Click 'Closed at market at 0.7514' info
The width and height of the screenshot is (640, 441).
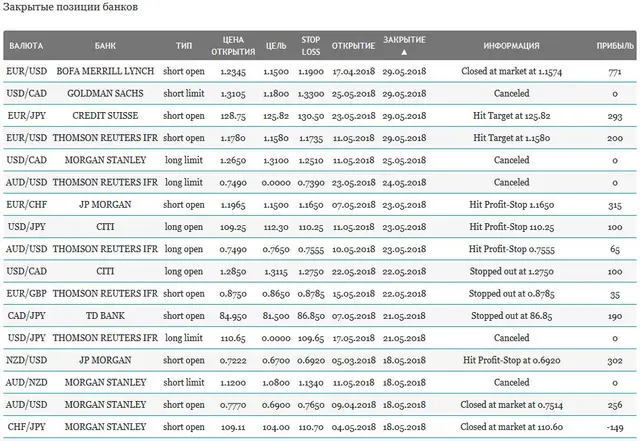(511, 405)
